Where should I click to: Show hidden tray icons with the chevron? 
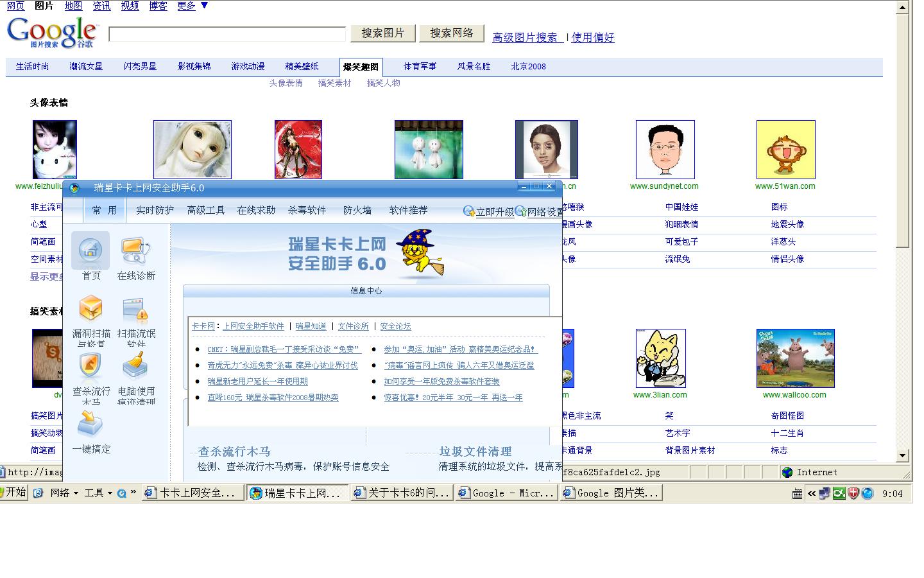pos(812,493)
